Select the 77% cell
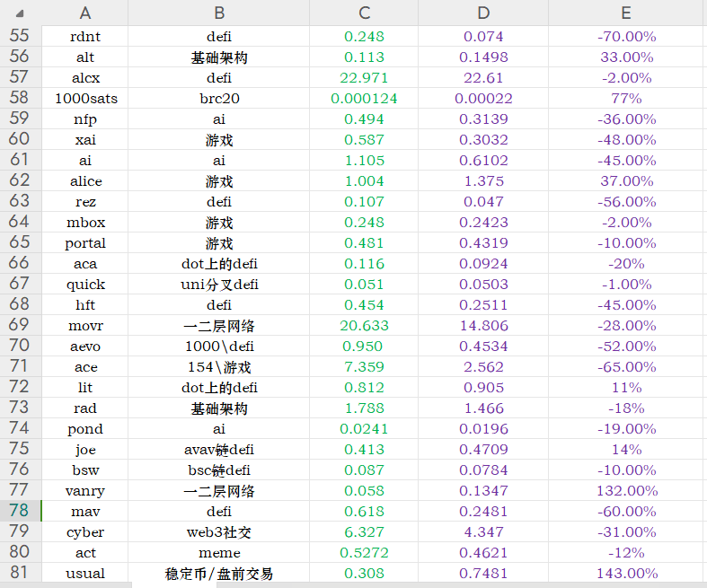The width and height of the screenshot is (707, 588). click(x=627, y=98)
